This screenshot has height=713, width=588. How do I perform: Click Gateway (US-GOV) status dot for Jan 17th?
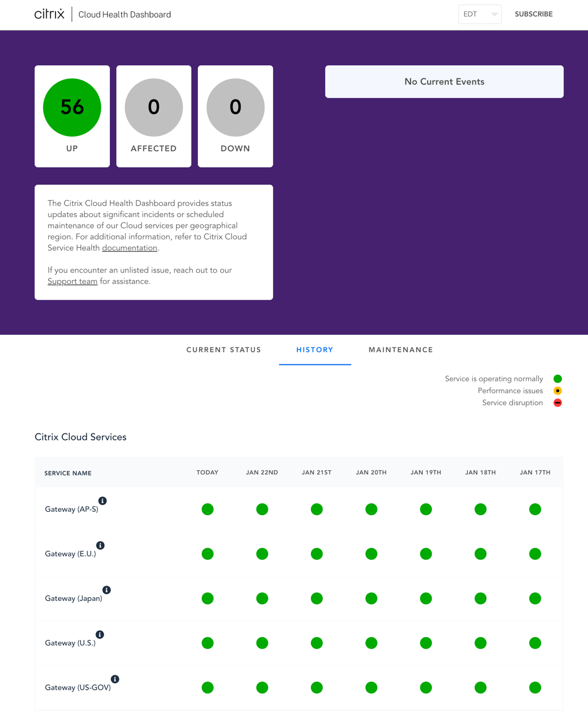pyautogui.click(x=535, y=687)
